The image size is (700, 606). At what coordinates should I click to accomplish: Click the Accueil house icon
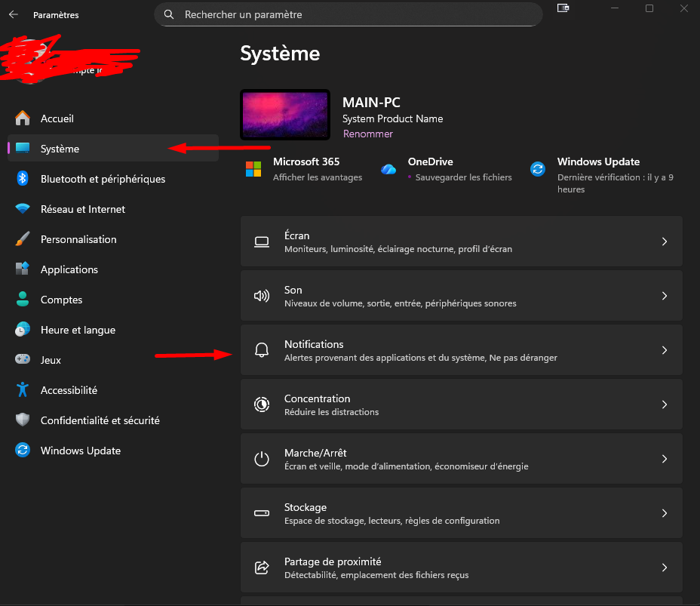pos(23,118)
